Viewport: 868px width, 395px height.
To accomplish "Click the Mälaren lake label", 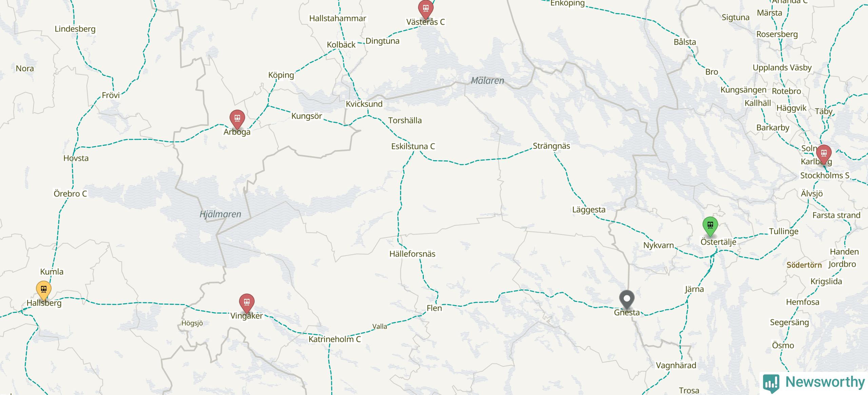I will (x=488, y=81).
